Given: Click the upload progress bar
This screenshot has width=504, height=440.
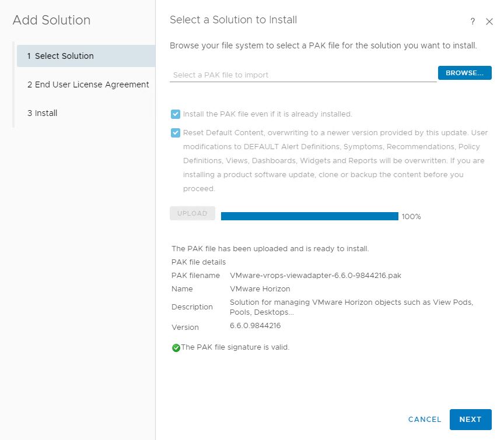Looking at the screenshot, I should [x=310, y=216].
